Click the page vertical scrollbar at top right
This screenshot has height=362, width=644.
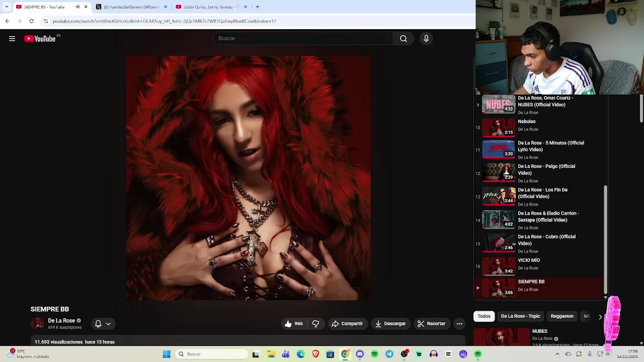pos(641,108)
